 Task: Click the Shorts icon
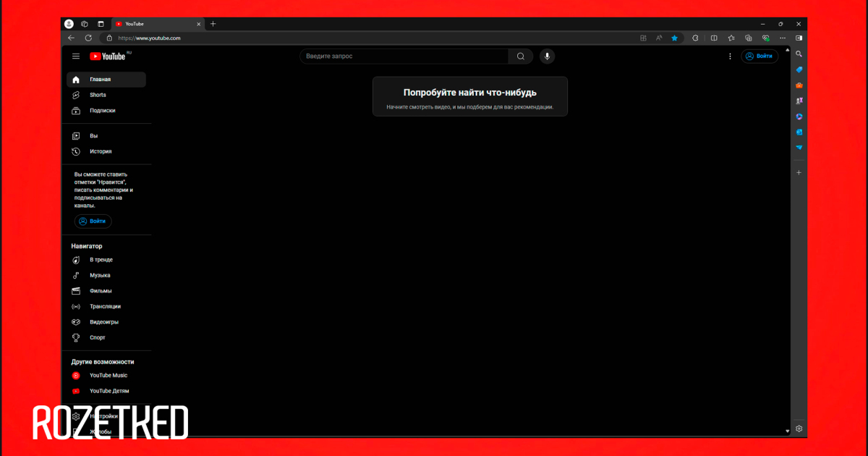[x=76, y=95]
